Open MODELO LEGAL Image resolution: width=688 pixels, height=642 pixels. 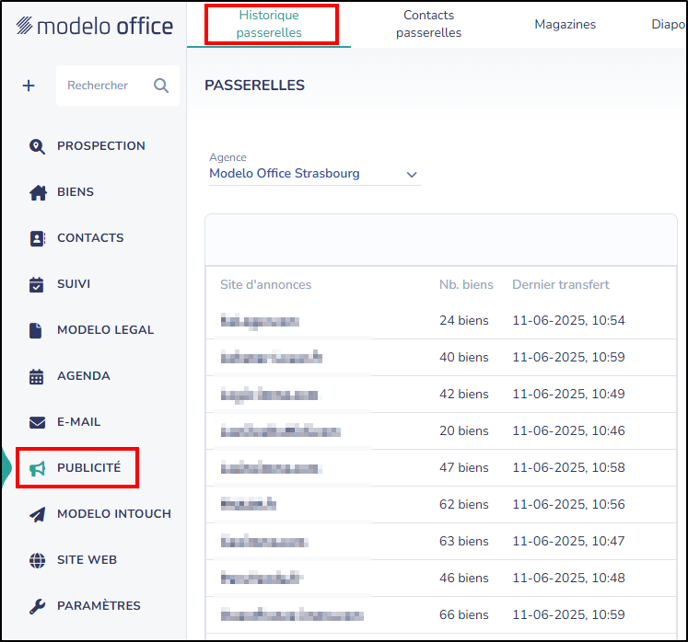click(x=105, y=330)
